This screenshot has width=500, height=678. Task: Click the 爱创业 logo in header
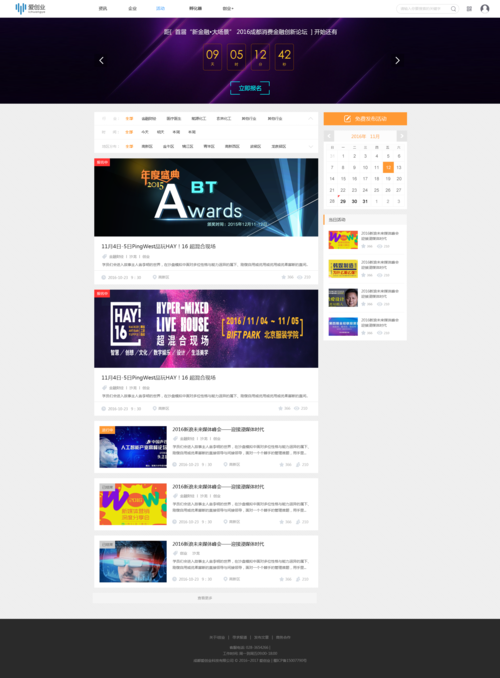point(30,8)
